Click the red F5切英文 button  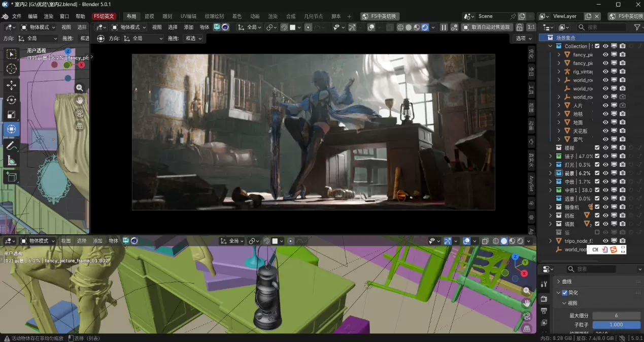104,16
